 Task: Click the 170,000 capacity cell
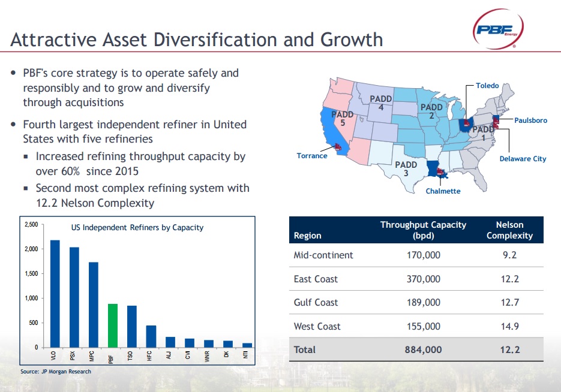pyautogui.click(x=423, y=255)
